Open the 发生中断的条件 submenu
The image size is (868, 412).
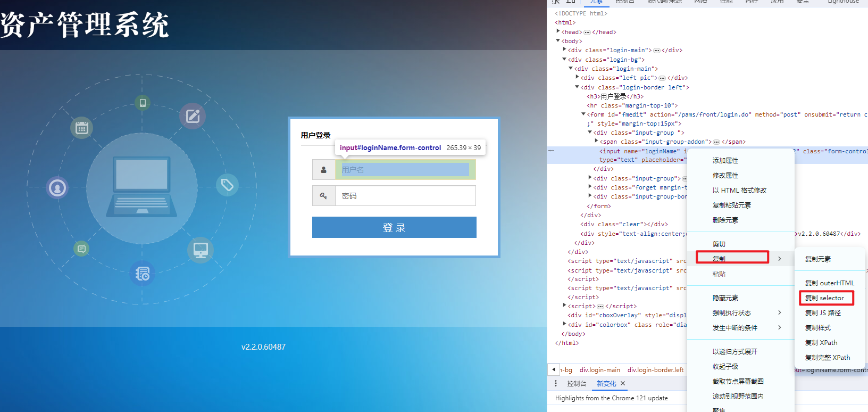point(741,327)
